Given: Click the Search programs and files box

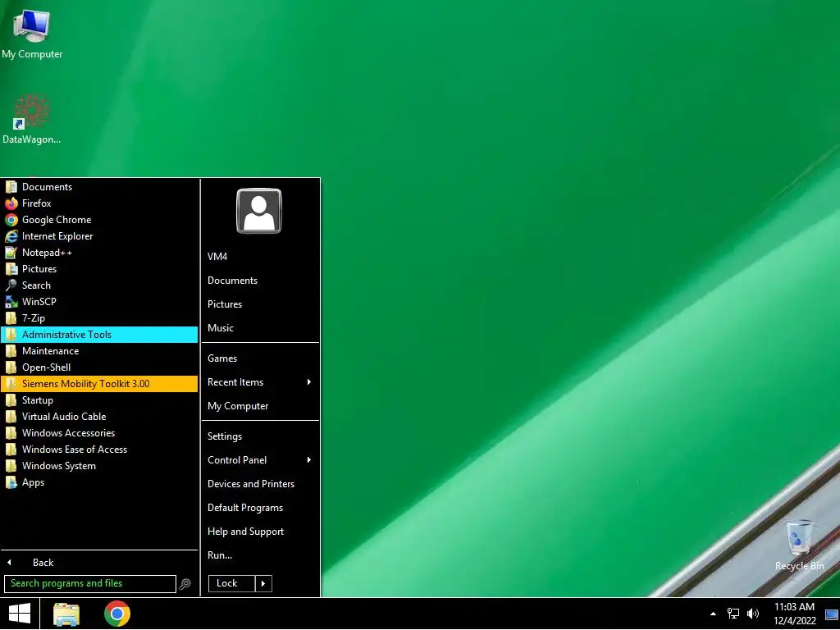Looking at the screenshot, I should tap(90, 584).
